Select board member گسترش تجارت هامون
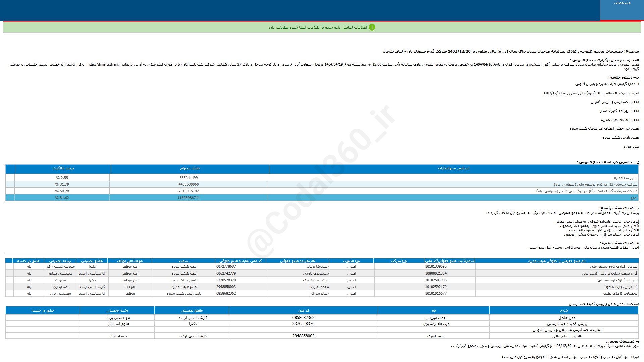The height and width of the screenshot is (362, 644). pos(621,287)
